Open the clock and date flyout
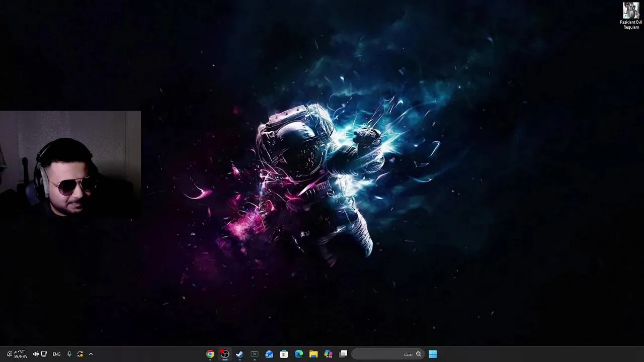This screenshot has width=644, height=362. 21,354
